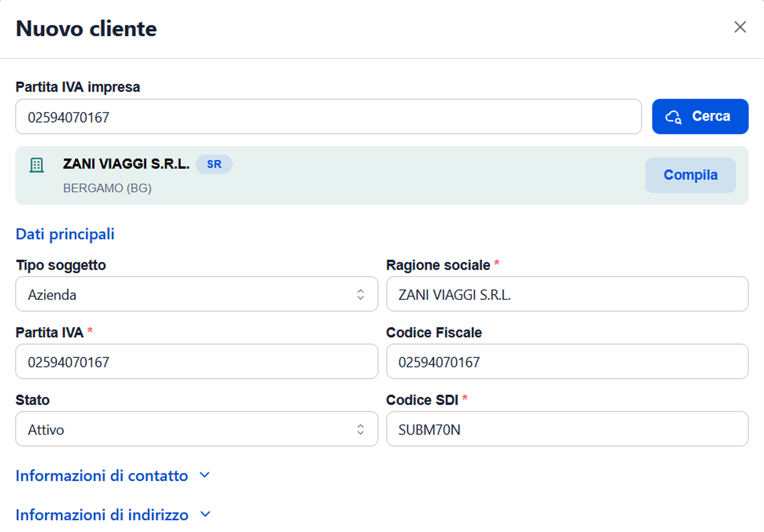Click the Dati principali heading
This screenshot has width=764, height=532.
(x=65, y=234)
